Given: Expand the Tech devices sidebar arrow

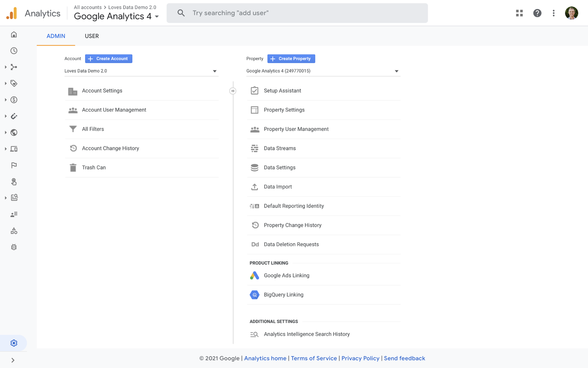Looking at the screenshot, I should [5, 149].
